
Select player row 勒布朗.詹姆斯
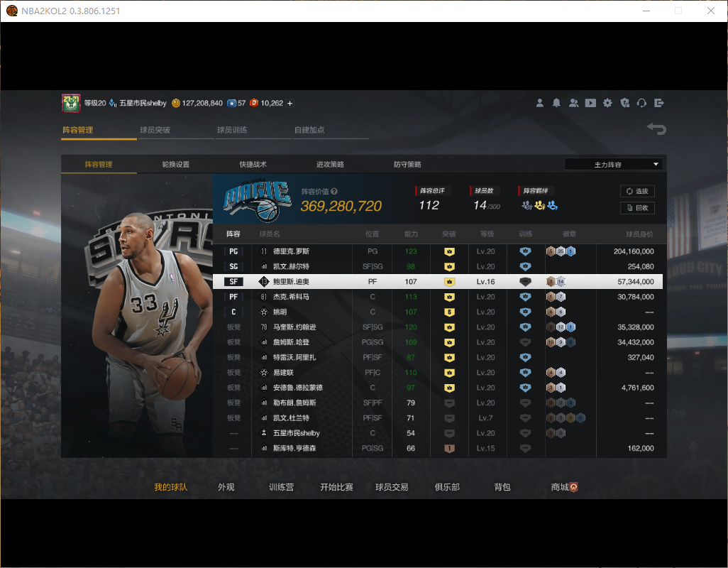(437, 403)
